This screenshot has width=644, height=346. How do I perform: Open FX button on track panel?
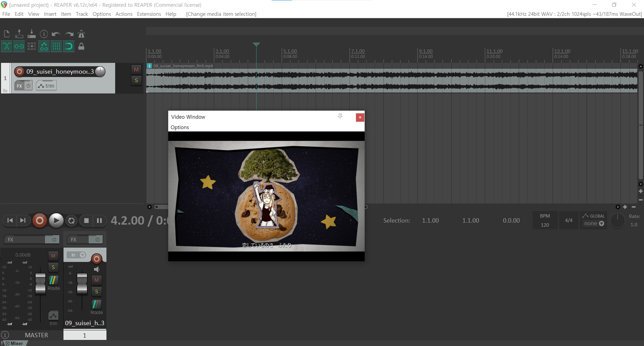coord(19,86)
